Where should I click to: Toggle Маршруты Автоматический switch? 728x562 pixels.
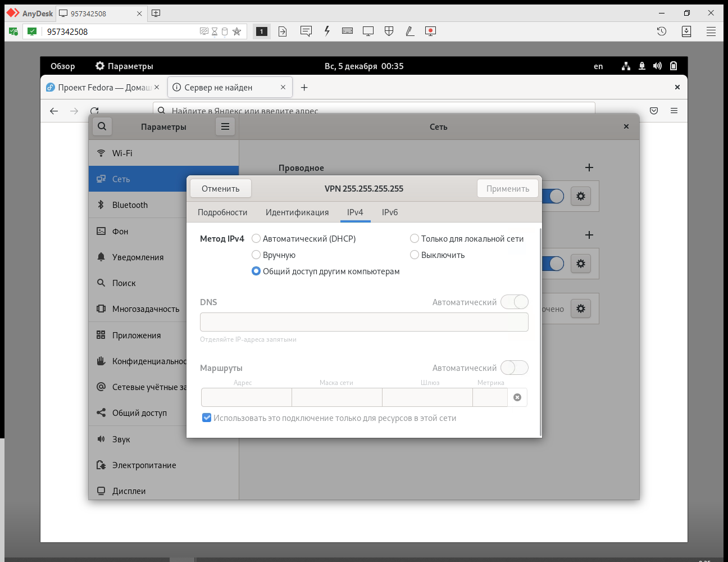pos(515,368)
